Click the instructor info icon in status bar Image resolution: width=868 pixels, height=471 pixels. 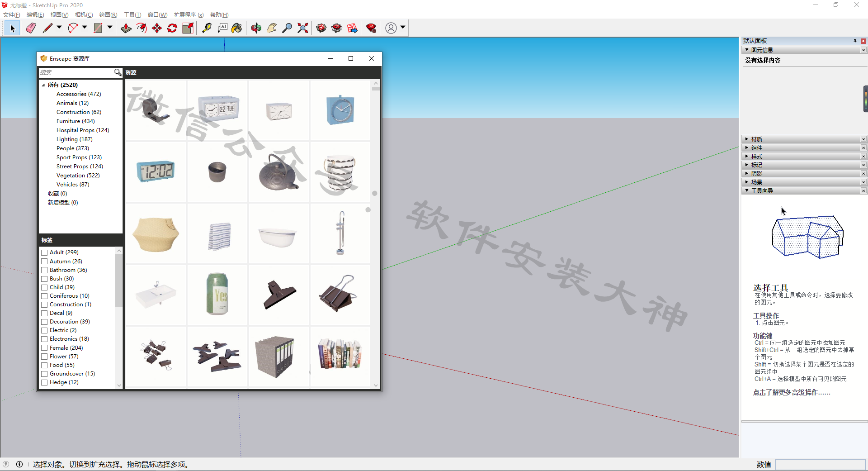[19, 464]
